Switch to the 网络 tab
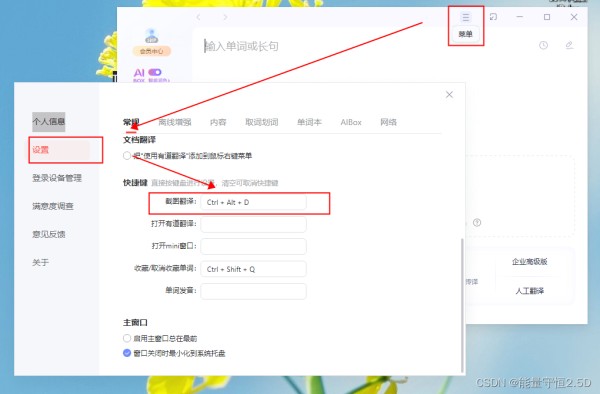600x394 pixels. coord(388,122)
